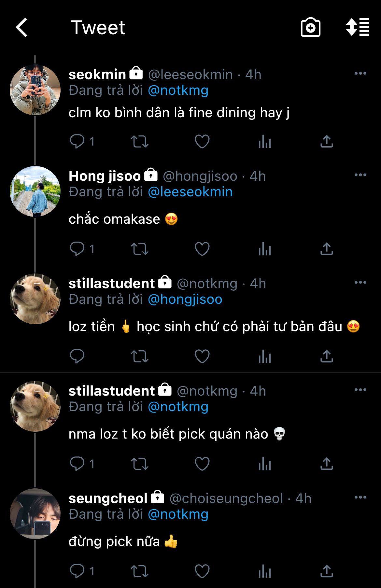This screenshot has height=588, width=381.
Task: Open Hong jisoo's display name profile
Action: [x=105, y=176]
